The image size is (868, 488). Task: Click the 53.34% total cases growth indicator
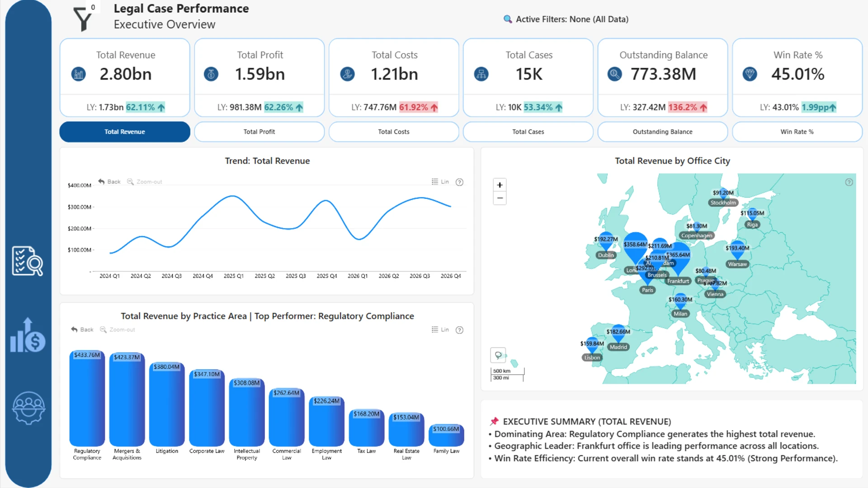coord(543,107)
